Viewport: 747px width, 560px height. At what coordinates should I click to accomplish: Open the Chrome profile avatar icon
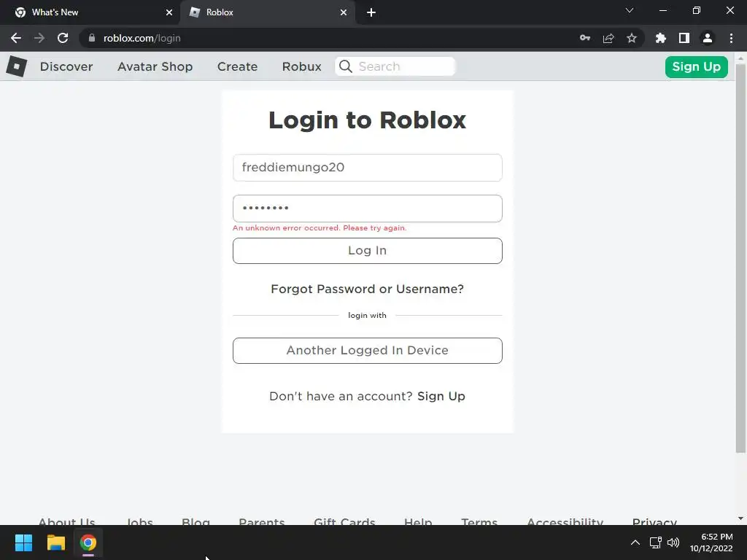[708, 38]
